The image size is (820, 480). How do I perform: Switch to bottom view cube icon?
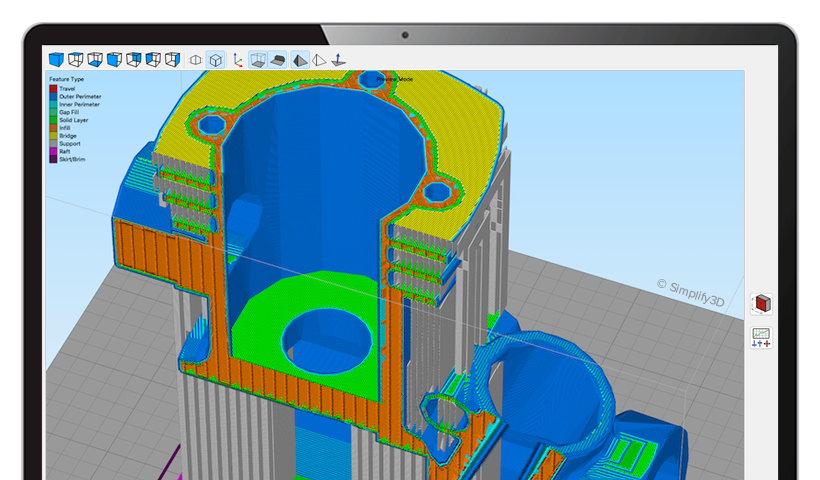pos(95,59)
